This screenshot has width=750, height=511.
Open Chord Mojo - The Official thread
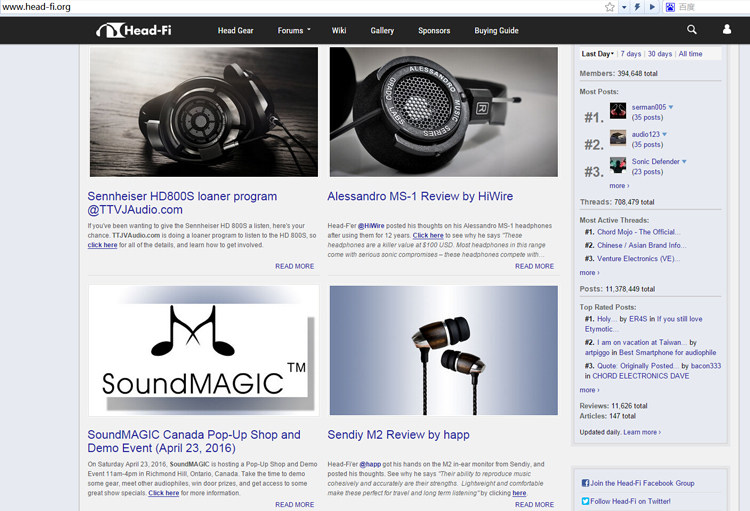(x=639, y=232)
